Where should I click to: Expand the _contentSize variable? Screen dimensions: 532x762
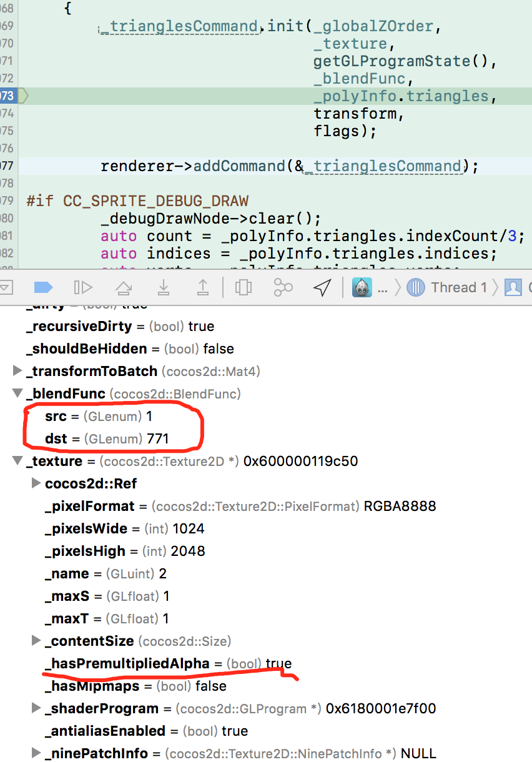tap(36, 641)
